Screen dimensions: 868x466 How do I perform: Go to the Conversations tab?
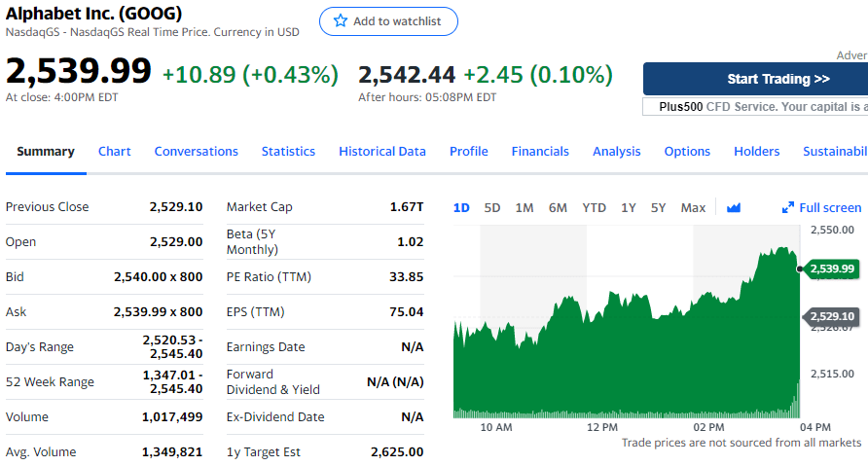coord(196,151)
